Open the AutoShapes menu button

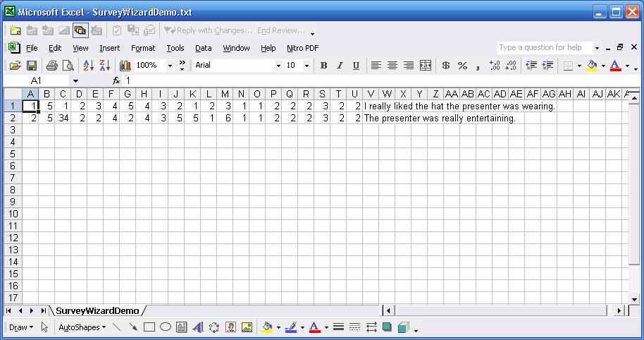[x=82, y=328]
